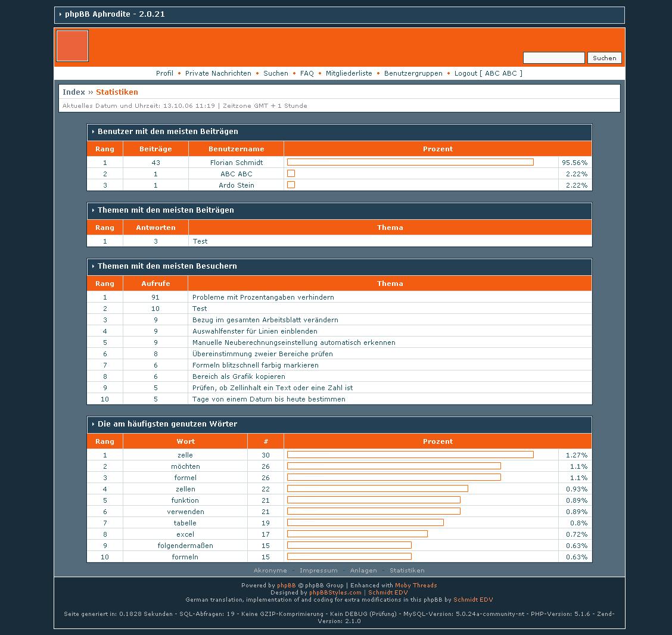Log out user ABC ABC

tap(488, 73)
